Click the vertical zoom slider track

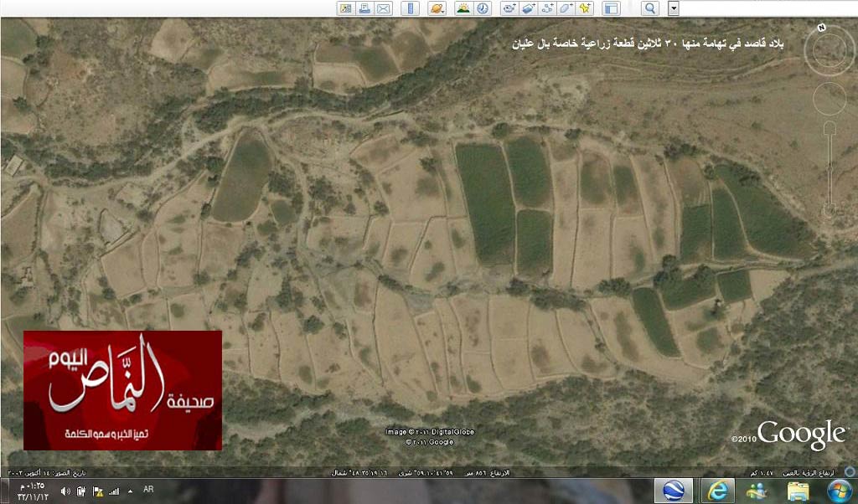[830, 169]
